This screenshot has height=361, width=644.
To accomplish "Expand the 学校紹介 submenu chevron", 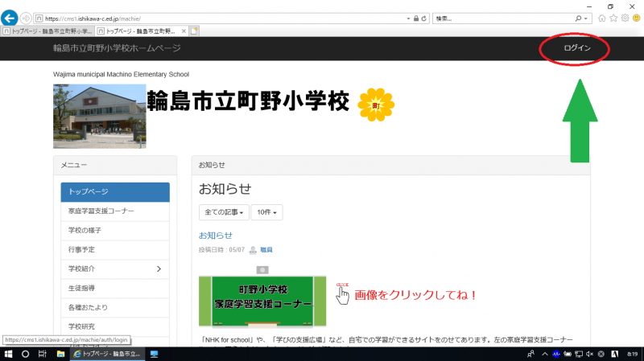I will tap(159, 269).
